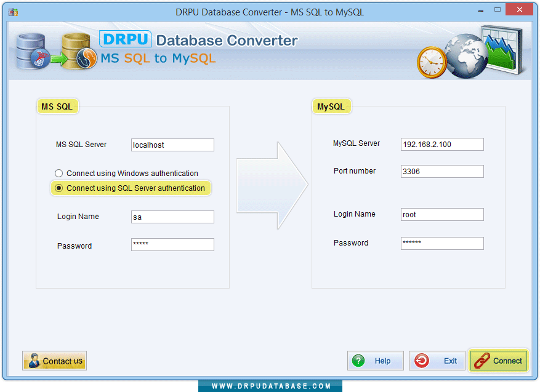
Task: Click the MySQL group heading label
Action: pos(331,106)
